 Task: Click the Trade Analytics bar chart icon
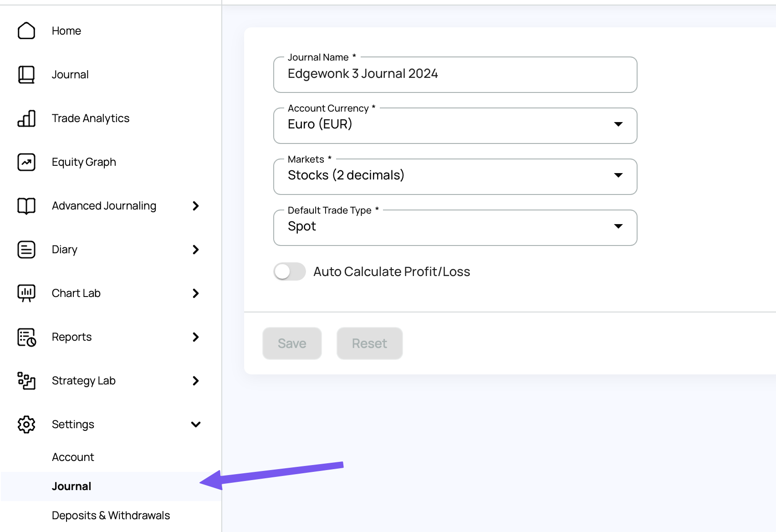[26, 118]
